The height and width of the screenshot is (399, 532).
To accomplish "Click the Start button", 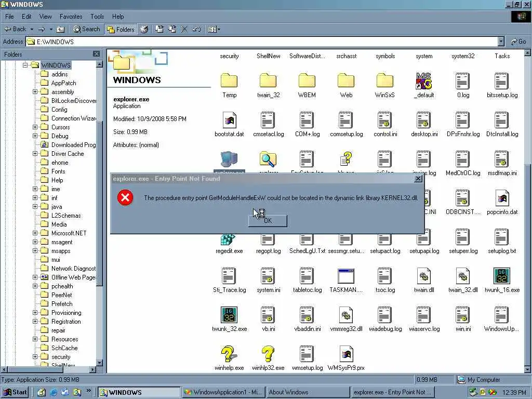I will [15, 392].
